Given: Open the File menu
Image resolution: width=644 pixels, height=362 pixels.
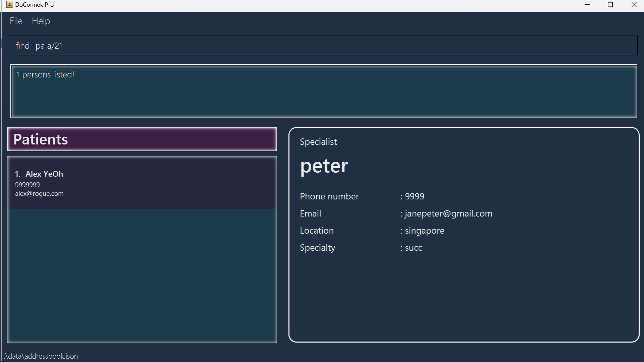Looking at the screenshot, I should click(16, 21).
